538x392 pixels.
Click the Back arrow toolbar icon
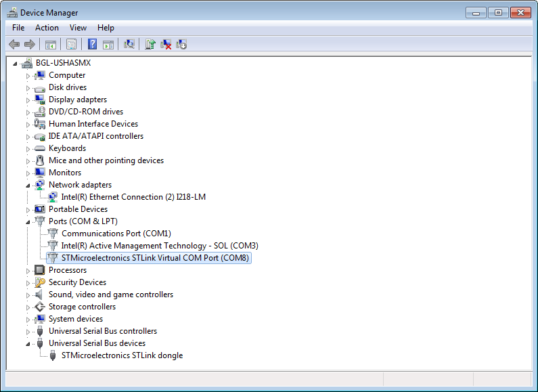[x=14, y=44]
